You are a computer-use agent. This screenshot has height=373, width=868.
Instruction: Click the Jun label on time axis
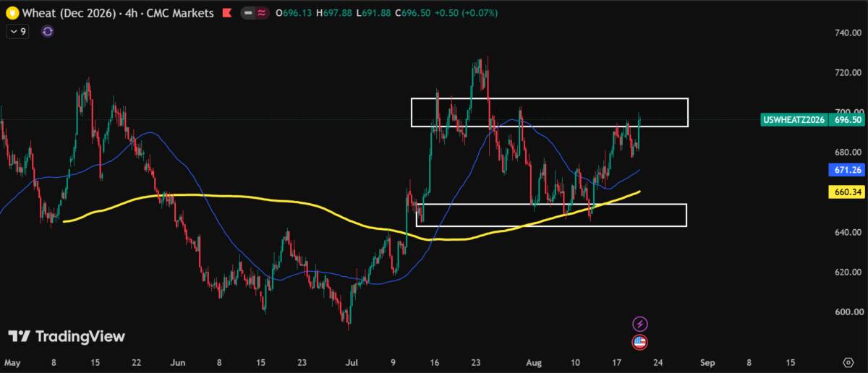[177, 361]
